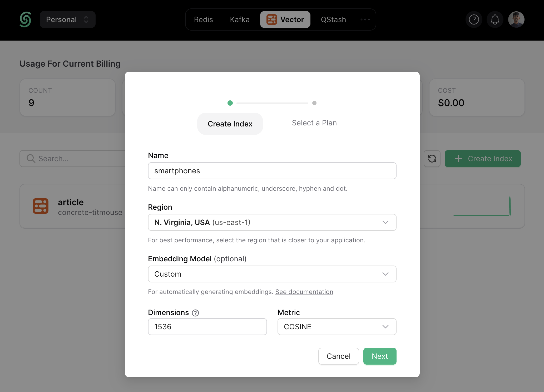544x392 pixels.
Task: Click the Name input field
Action: point(272,171)
